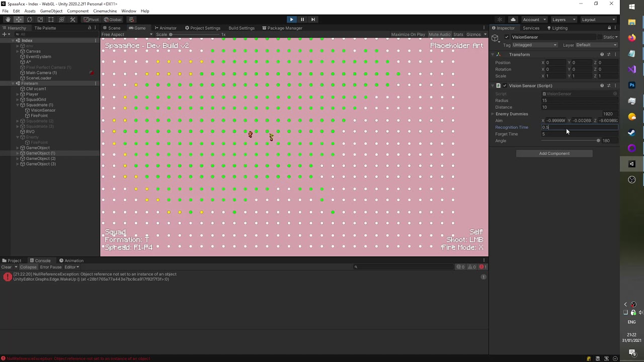Image resolution: width=644 pixels, height=362 pixels.
Task: Open Transform component preset settings icon
Action: pyautogui.click(x=608, y=54)
